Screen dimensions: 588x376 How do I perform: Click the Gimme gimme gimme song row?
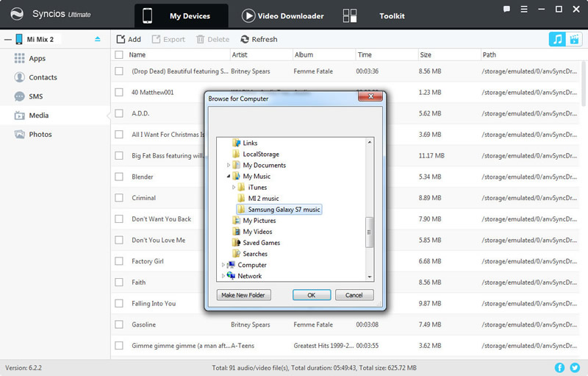coord(345,346)
